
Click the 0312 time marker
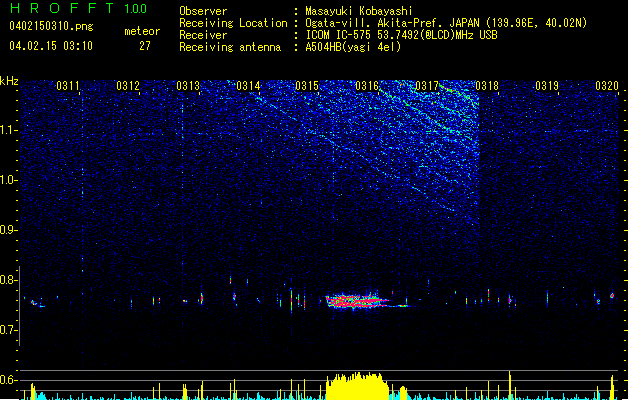[x=128, y=86]
